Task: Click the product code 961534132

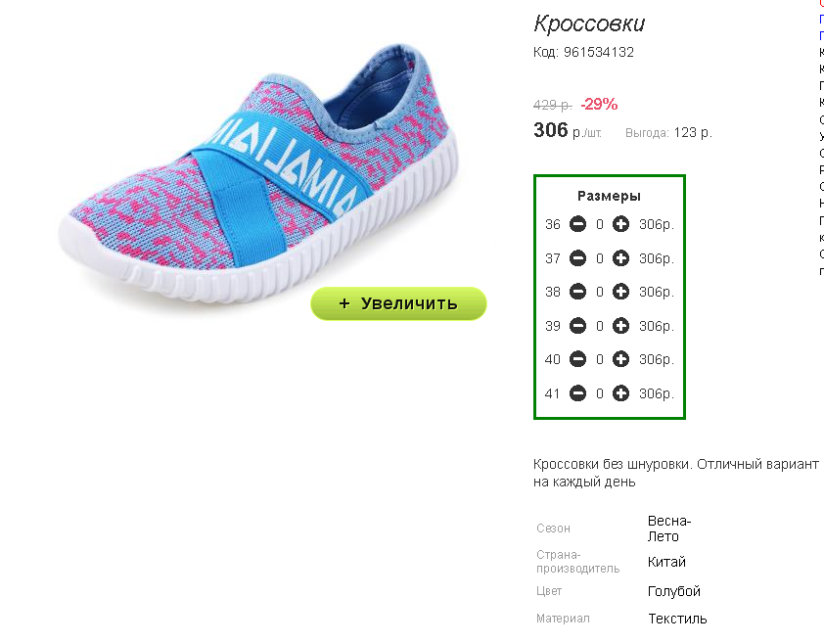Action: pos(598,53)
